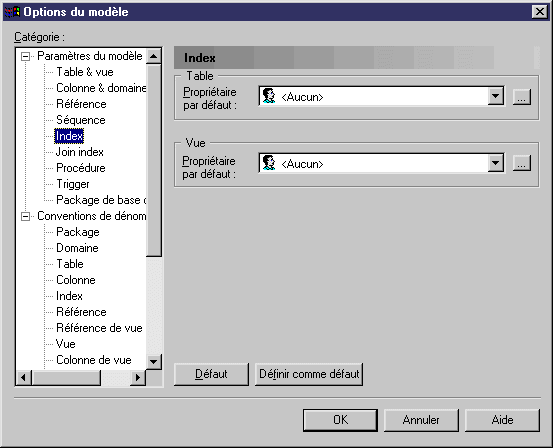Click Définir comme défaut button
The height and width of the screenshot is (448, 553).
pos(309,374)
